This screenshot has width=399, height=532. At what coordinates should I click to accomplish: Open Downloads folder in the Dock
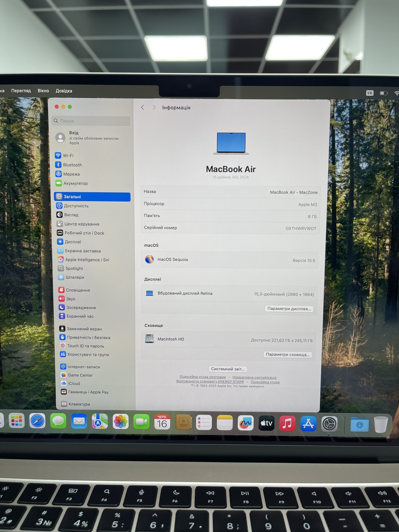tap(360, 425)
